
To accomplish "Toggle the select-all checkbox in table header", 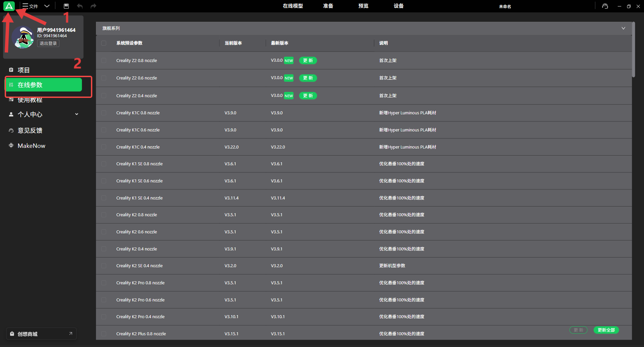I will pos(104,43).
